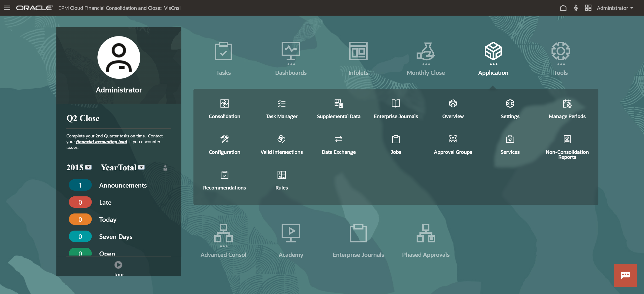Viewport: 644px width, 294px height.
Task: Open the hamburger Navigator menu
Action: click(7, 8)
